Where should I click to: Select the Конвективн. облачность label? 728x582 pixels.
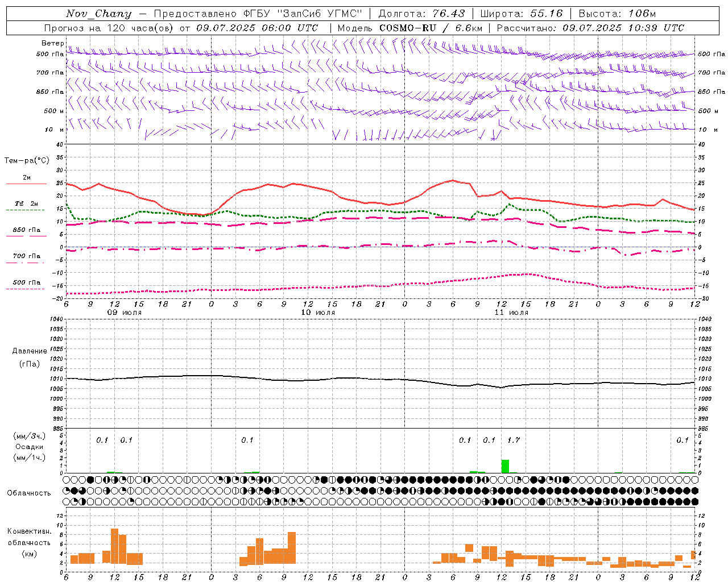pyautogui.click(x=30, y=537)
